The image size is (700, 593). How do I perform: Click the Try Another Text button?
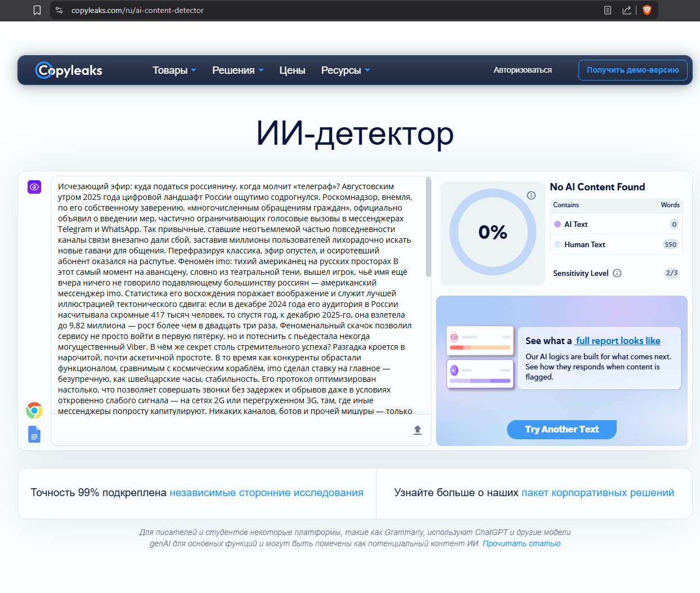click(562, 429)
